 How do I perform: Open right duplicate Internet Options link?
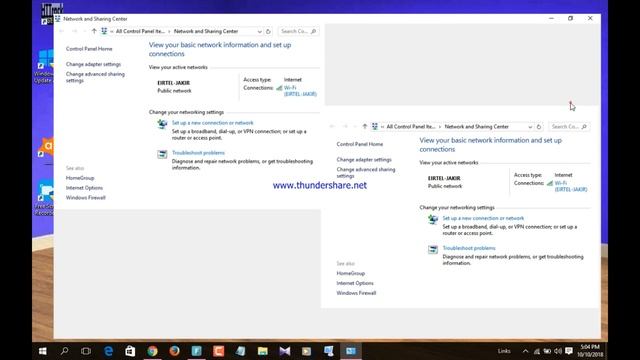click(355, 283)
